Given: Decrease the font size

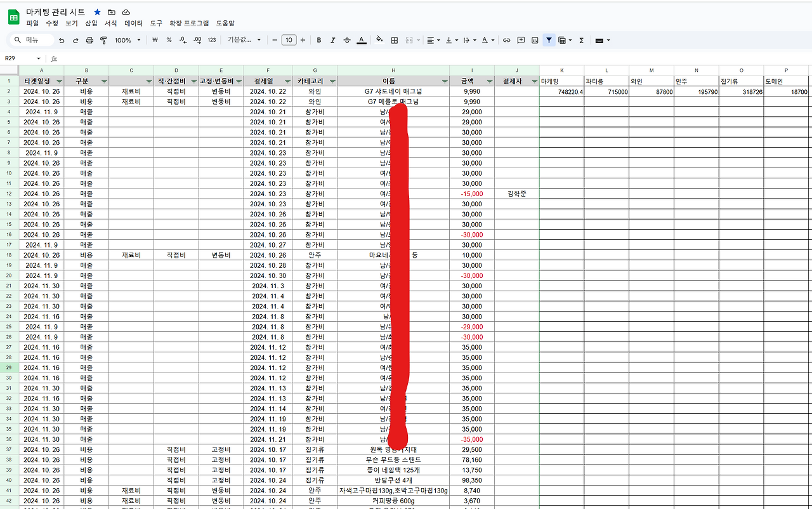Looking at the screenshot, I should (275, 40).
